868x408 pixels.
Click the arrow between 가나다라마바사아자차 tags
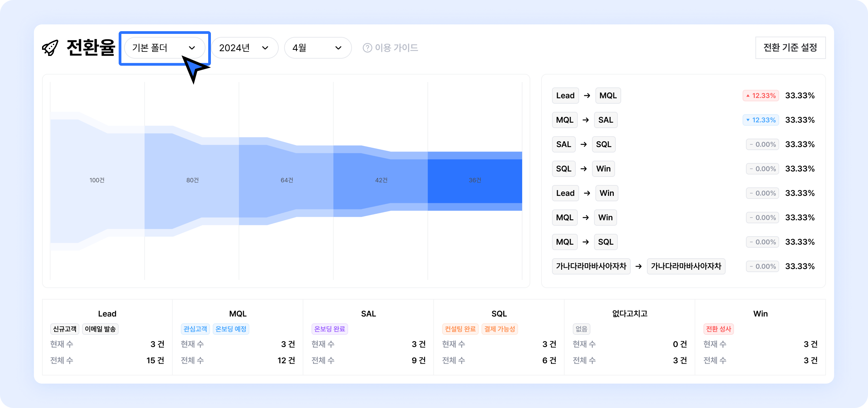click(x=638, y=266)
